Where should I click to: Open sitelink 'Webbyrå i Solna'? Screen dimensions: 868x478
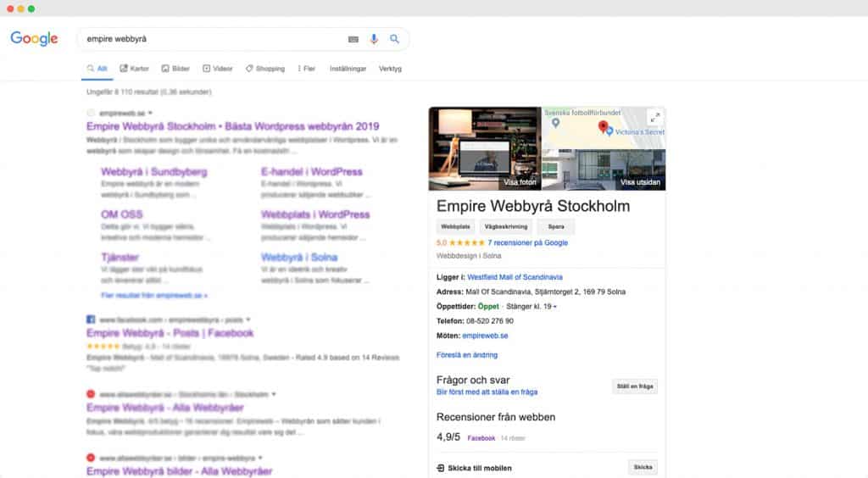pyautogui.click(x=299, y=258)
